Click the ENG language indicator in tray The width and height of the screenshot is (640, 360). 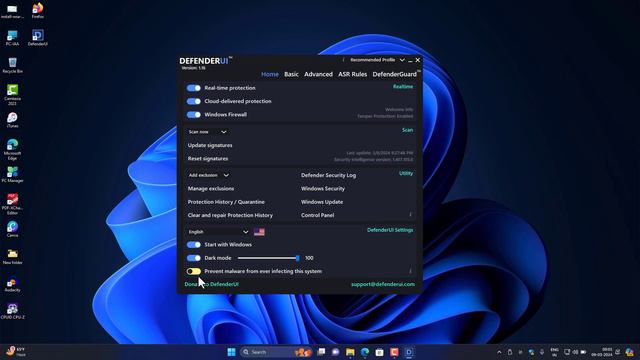pos(554,352)
